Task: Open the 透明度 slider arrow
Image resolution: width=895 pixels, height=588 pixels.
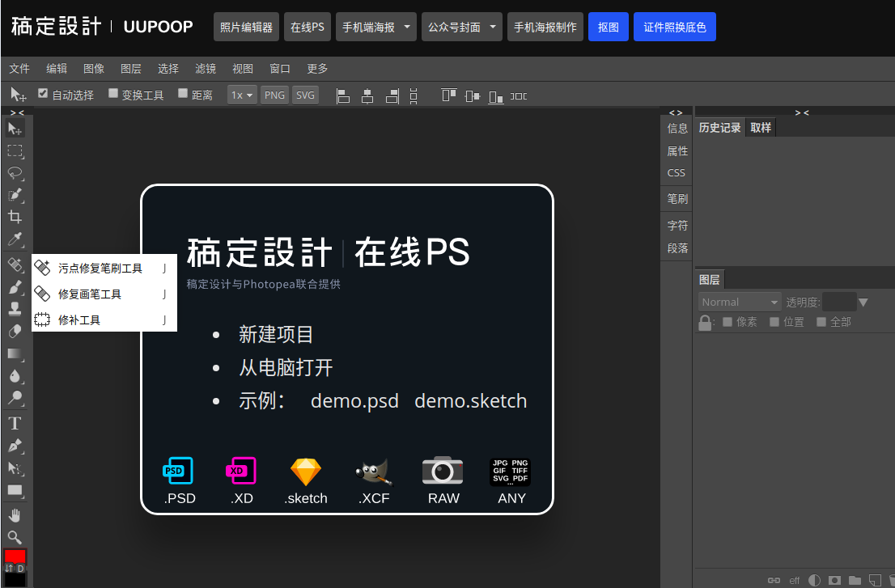Action: coord(863,302)
